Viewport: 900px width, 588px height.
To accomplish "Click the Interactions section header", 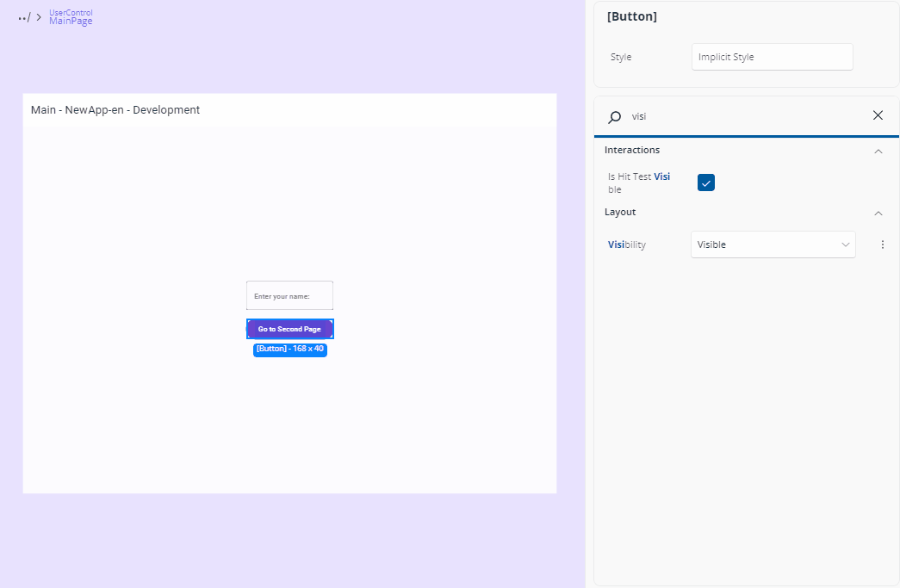I will click(x=632, y=150).
